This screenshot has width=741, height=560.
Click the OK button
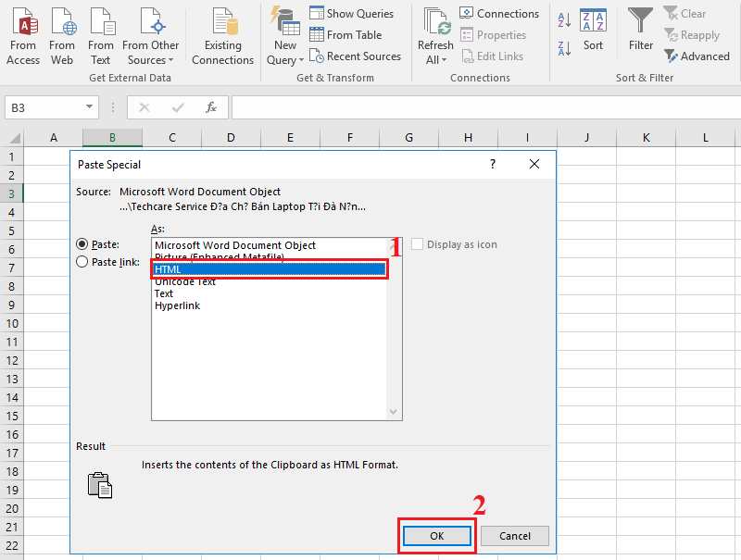[x=436, y=535]
